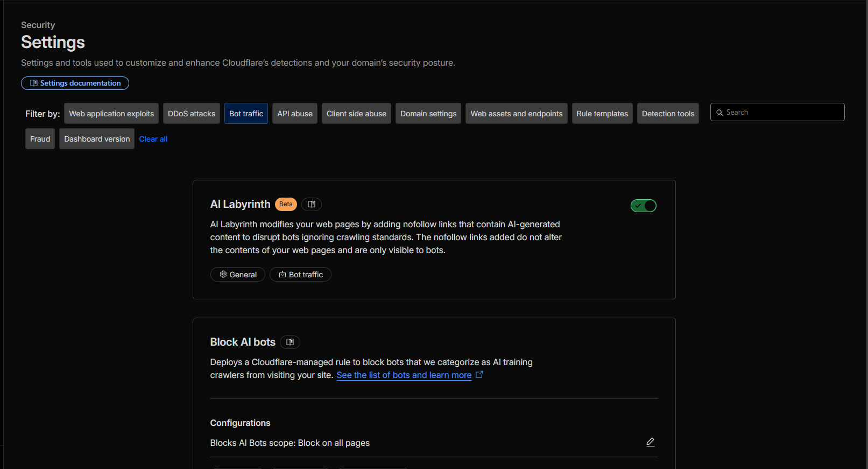Disable the AI Labyrinth toggle
This screenshot has width=868, height=469.
(x=644, y=206)
